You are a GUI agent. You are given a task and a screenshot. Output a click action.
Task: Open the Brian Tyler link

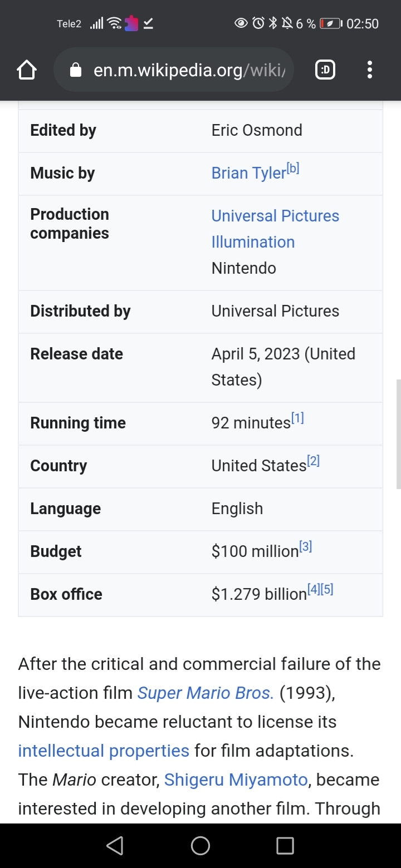click(x=248, y=174)
